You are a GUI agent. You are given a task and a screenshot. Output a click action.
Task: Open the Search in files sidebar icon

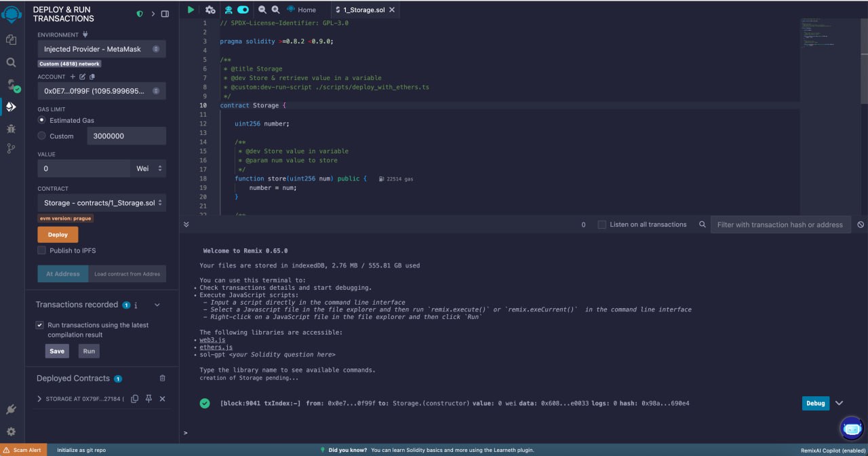11,62
